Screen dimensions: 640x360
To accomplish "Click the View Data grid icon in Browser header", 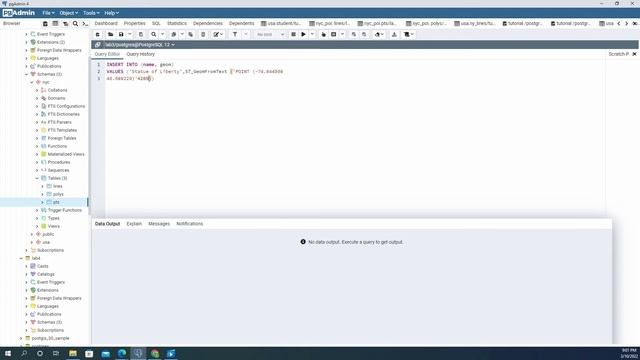I will click(55, 24).
